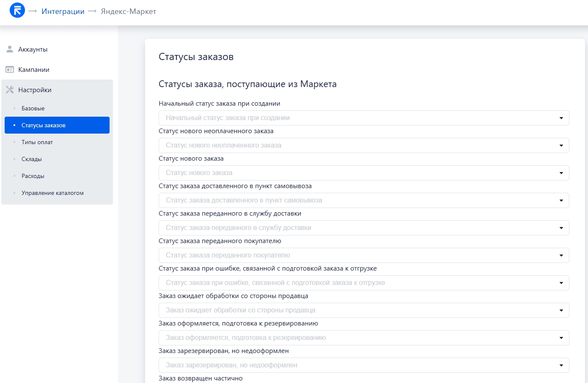588x383 pixels.
Task: Click the Accounts person icon in sidebar
Action: coord(10,49)
